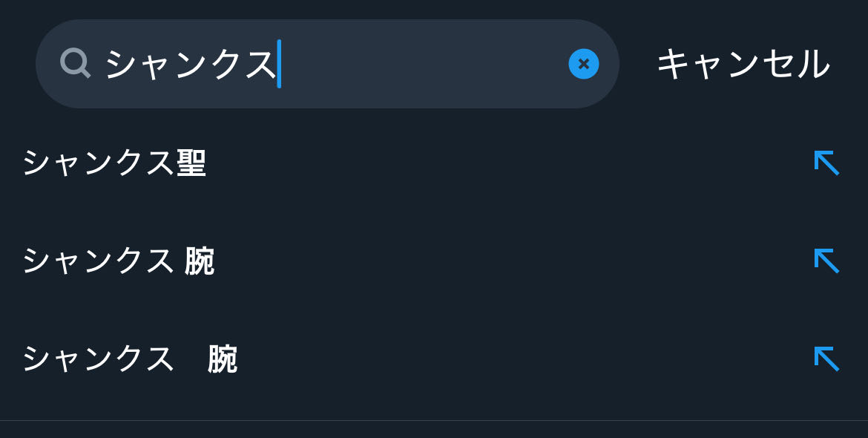Click the magnifying glass search icon
The image size is (868, 438).
coord(75,63)
